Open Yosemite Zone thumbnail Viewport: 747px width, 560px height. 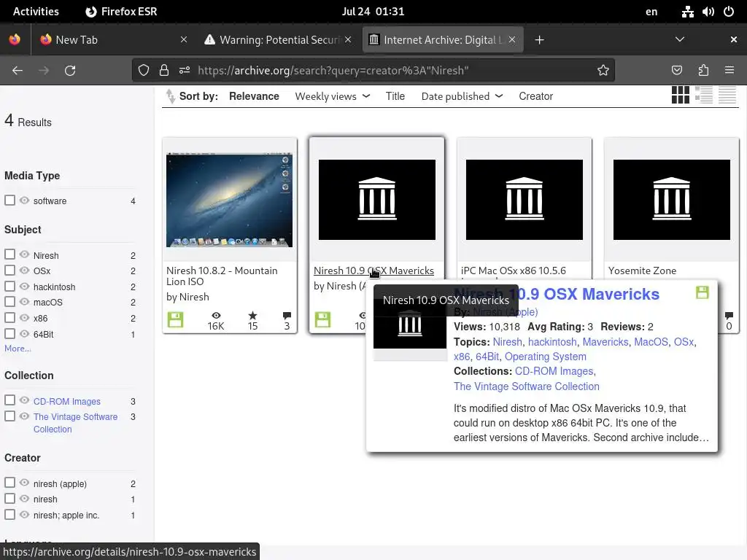point(671,200)
